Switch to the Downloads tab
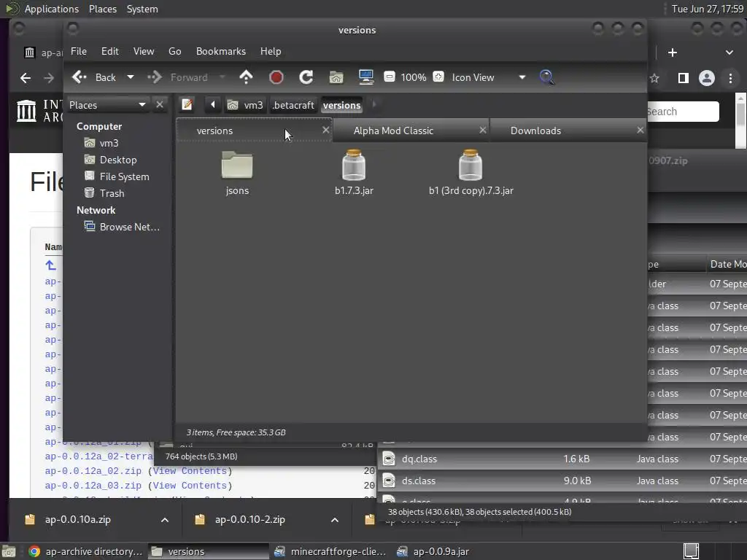The height and width of the screenshot is (560, 747). pyautogui.click(x=535, y=131)
